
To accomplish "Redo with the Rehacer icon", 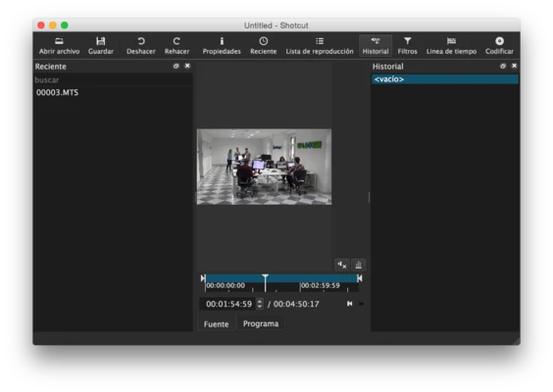I will pos(176,46).
